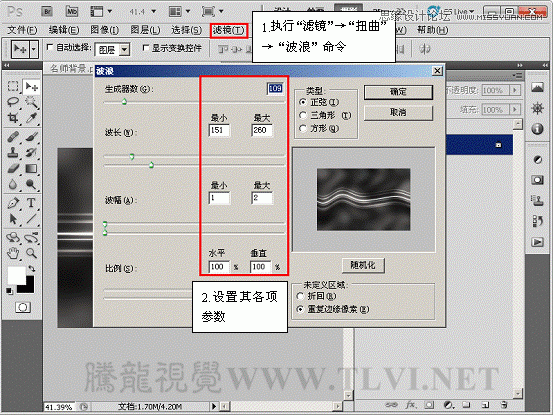Click the layer fx styles icon
Image resolution: width=553 pixels, height=415 pixels.
pyautogui.click(x=410, y=405)
